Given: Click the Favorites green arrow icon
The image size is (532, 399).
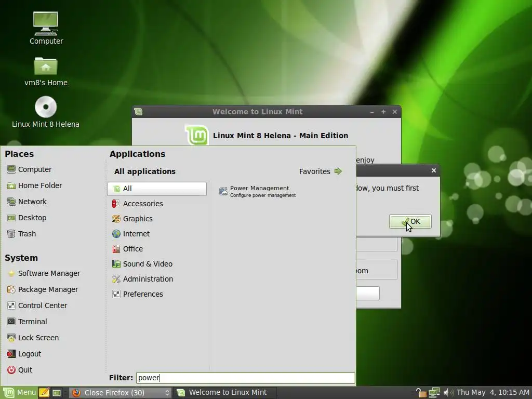Looking at the screenshot, I should point(338,171).
